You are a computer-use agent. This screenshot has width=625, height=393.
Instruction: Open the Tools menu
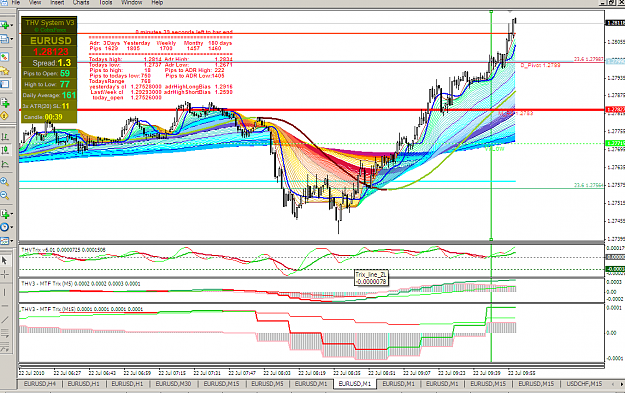(x=105, y=2)
